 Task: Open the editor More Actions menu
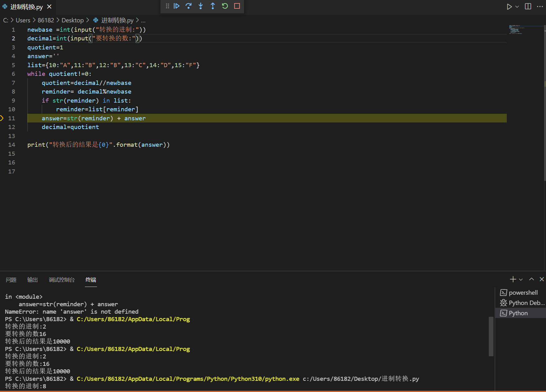540,7
